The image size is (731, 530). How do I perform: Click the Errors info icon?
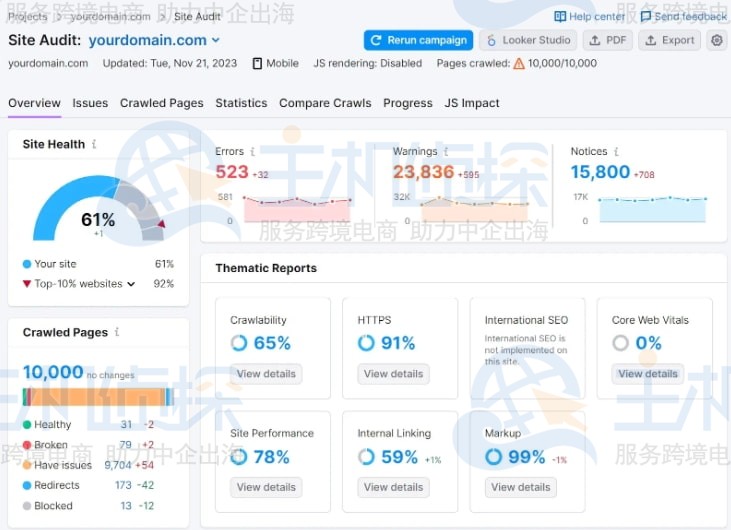253,152
